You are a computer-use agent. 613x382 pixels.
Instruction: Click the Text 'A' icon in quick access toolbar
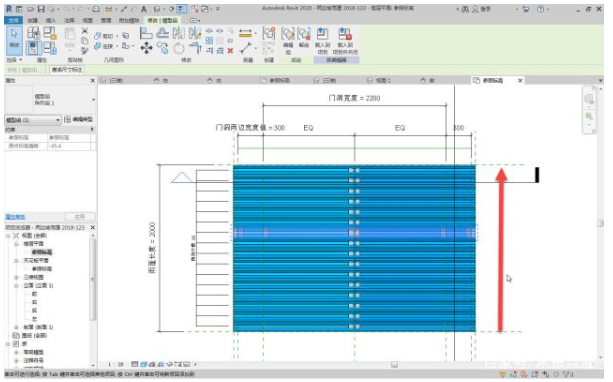click(143, 9)
